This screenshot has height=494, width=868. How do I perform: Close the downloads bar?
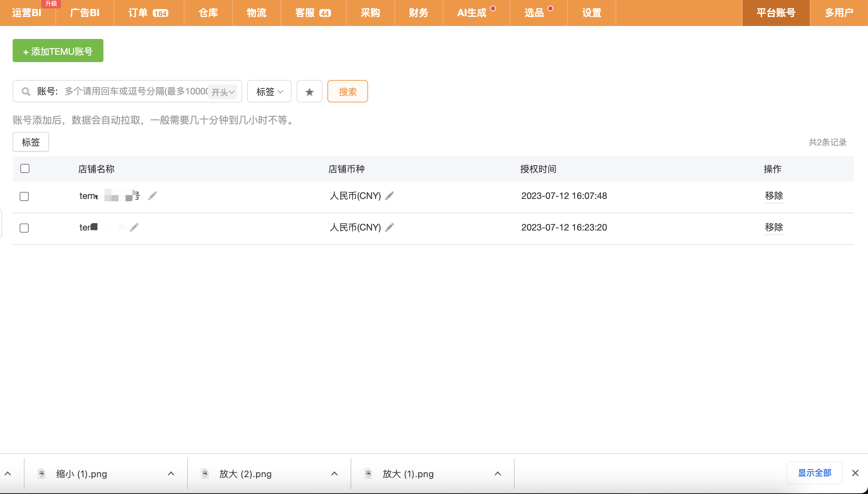click(855, 473)
